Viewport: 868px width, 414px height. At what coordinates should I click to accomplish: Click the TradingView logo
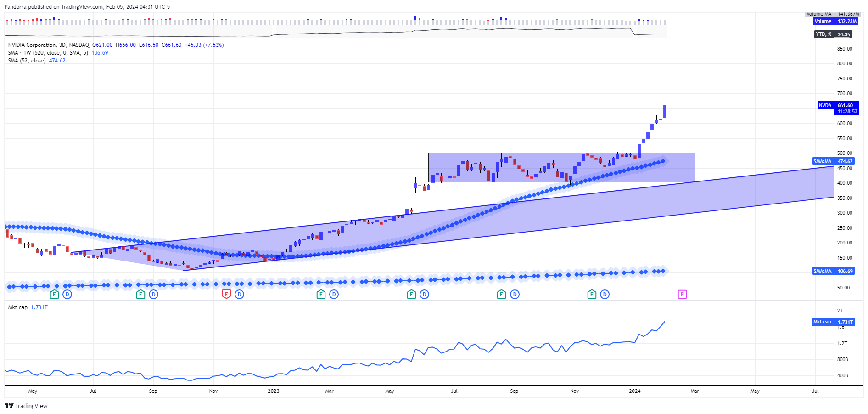click(26, 406)
